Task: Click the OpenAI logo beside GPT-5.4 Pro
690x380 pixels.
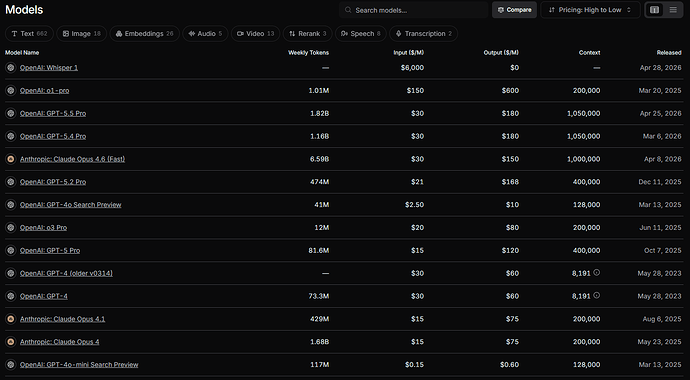Action: click(x=11, y=136)
